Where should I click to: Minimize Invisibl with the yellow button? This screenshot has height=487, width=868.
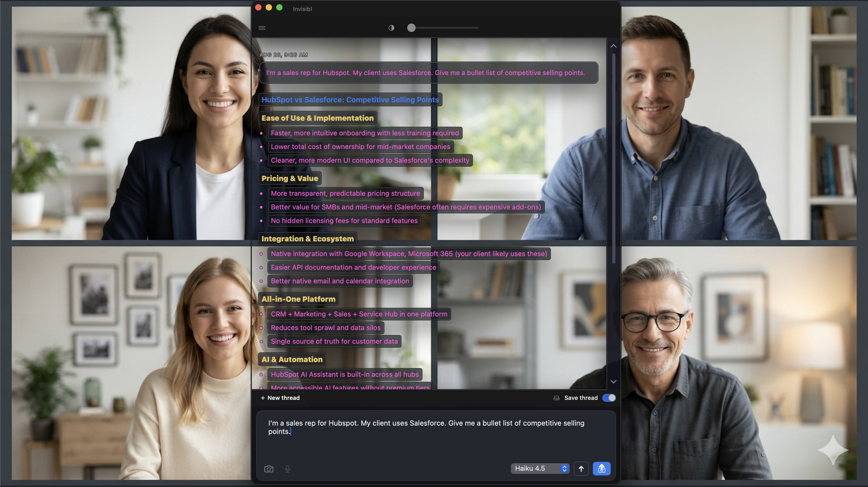pos(269,8)
